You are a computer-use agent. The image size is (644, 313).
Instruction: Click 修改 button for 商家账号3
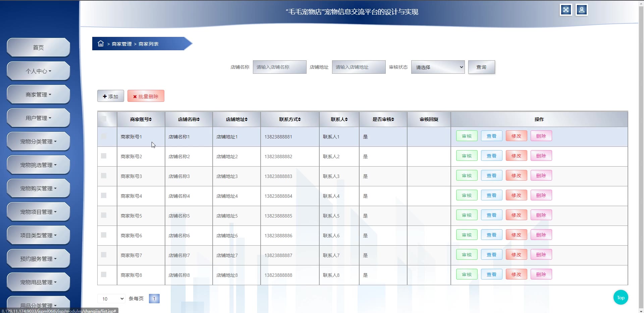point(516,176)
